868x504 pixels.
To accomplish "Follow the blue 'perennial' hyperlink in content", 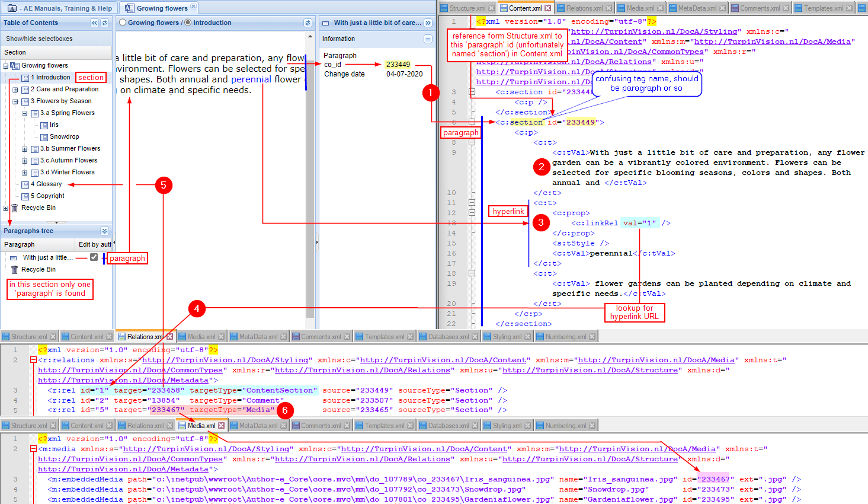I will [x=251, y=79].
